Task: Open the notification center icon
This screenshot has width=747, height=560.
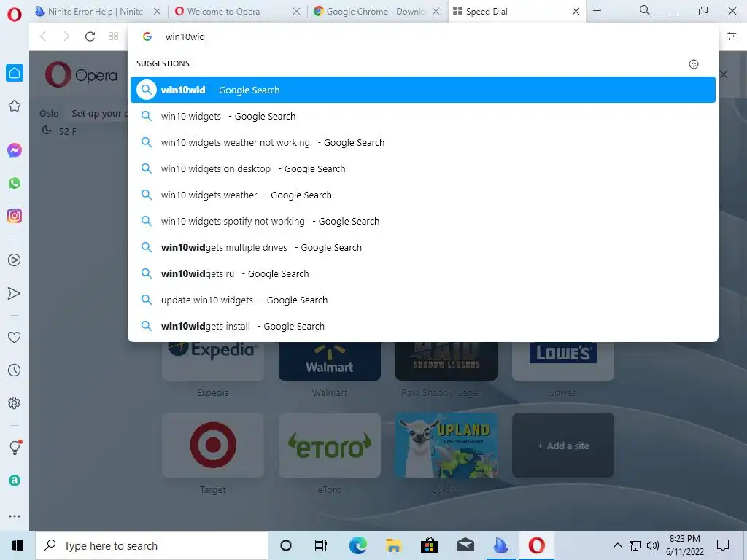Action: click(x=723, y=545)
